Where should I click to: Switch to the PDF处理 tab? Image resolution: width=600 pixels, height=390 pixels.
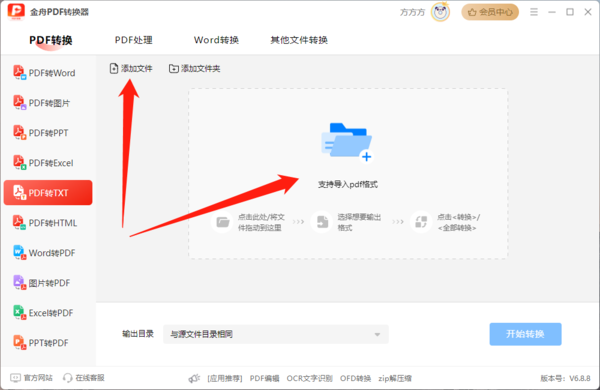coord(134,40)
